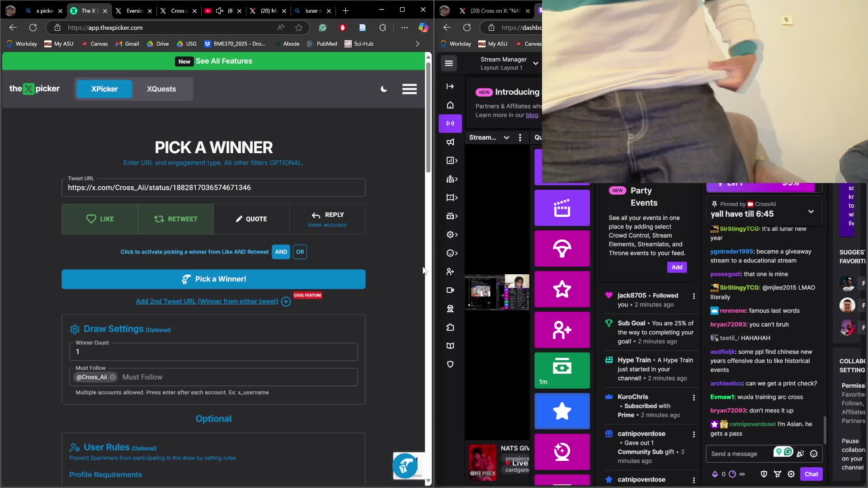Favorite the thexpicker page with star icon
The height and width of the screenshot is (488, 868).
[299, 28]
